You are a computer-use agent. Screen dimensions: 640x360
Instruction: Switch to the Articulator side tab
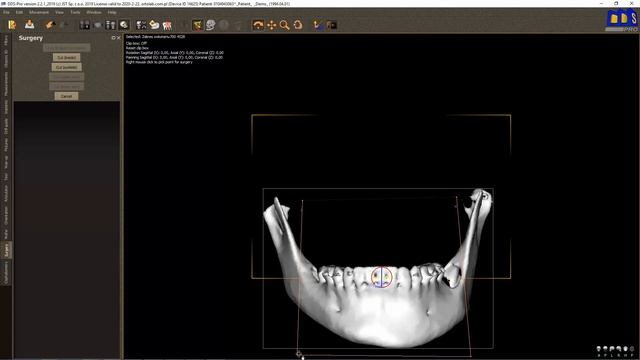[6, 193]
